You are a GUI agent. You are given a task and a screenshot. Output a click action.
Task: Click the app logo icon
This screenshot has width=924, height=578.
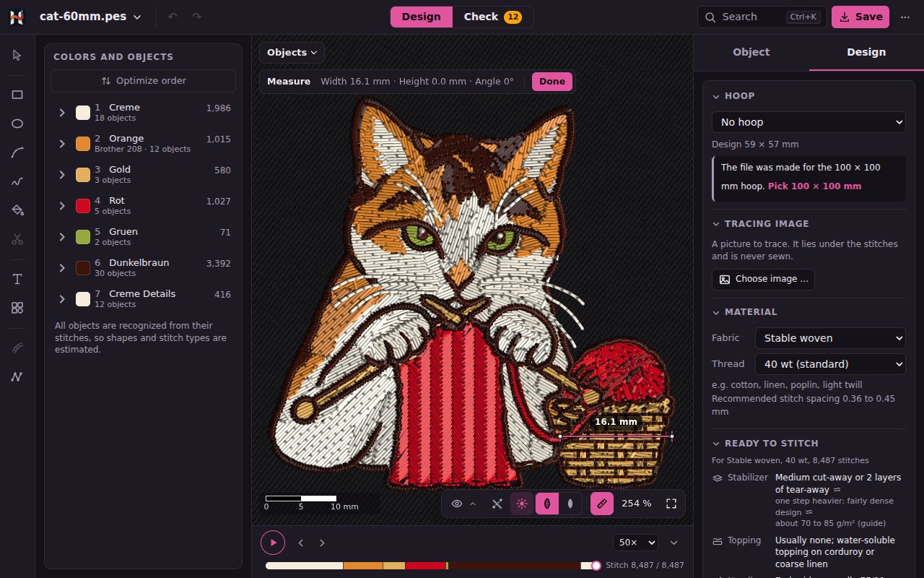point(17,17)
